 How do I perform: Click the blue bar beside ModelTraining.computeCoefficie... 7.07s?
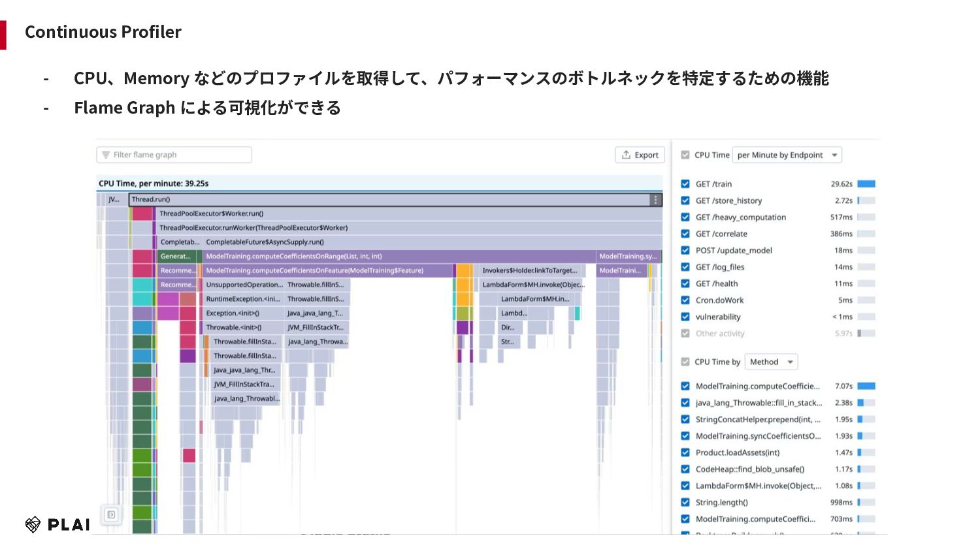pyautogui.click(x=866, y=386)
